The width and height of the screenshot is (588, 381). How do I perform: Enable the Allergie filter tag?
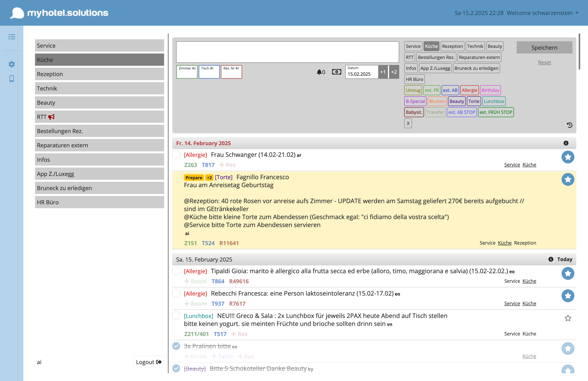tap(469, 90)
